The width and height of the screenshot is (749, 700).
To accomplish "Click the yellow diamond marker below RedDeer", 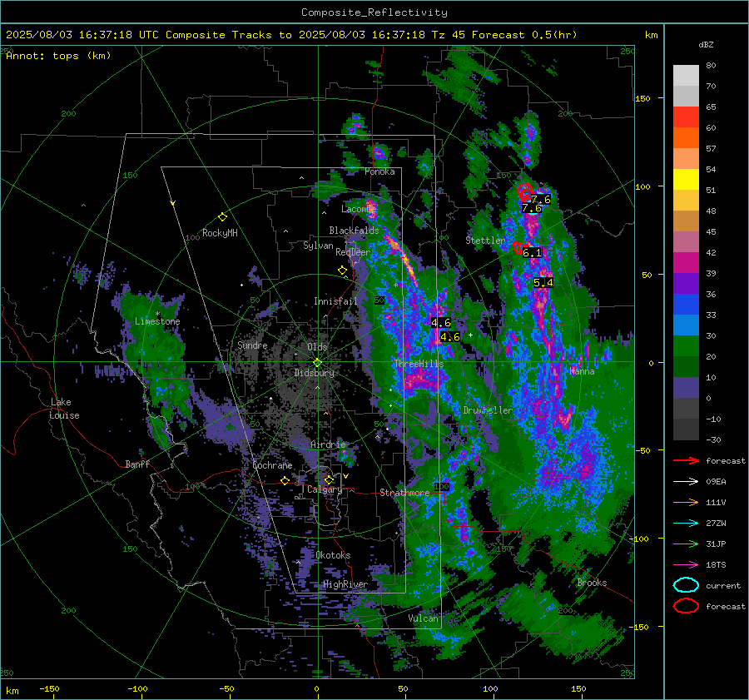I will (342, 271).
